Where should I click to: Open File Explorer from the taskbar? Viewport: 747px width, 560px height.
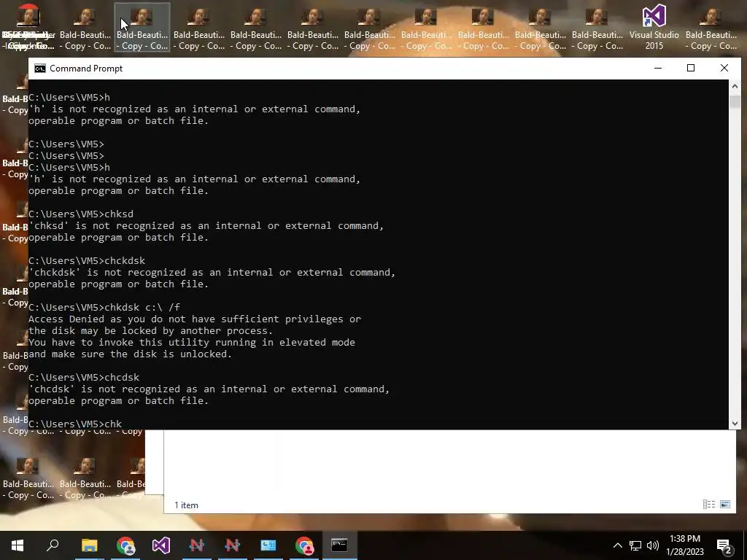coord(89,545)
